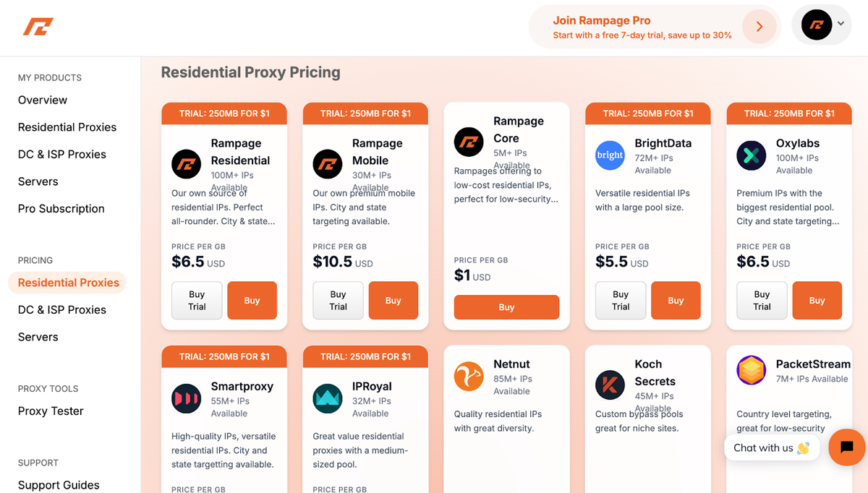Click the Rampage Core logo icon
Image resolution: width=868 pixels, height=493 pixels.
click(x=469, y=142)
